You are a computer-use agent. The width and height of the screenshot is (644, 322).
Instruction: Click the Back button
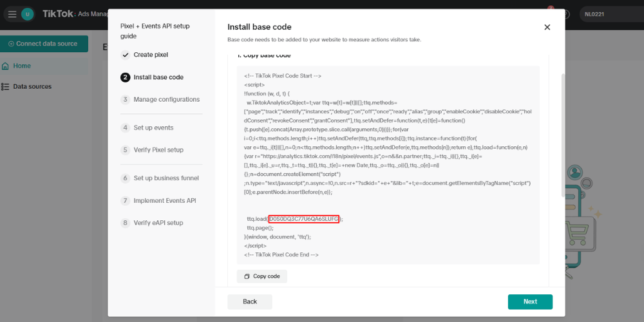pyautogui.click(x=250, y=302)
